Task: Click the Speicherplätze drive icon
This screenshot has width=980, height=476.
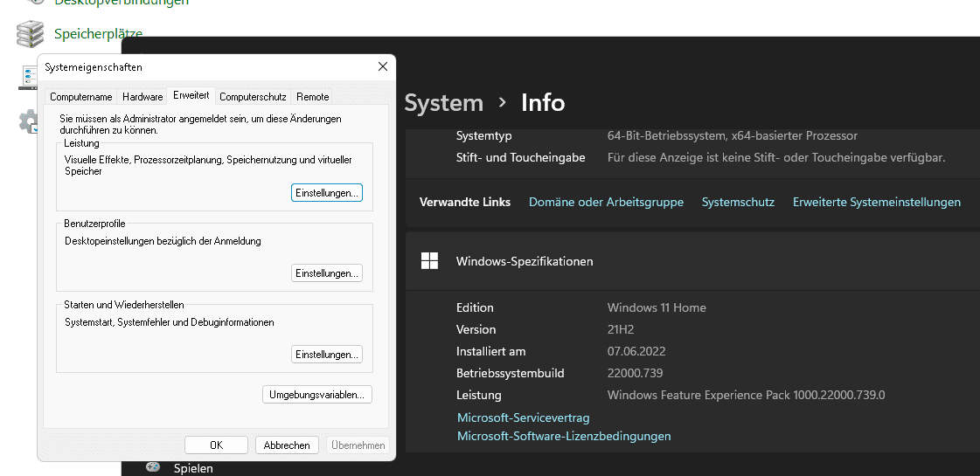Action: pos(30,34)
